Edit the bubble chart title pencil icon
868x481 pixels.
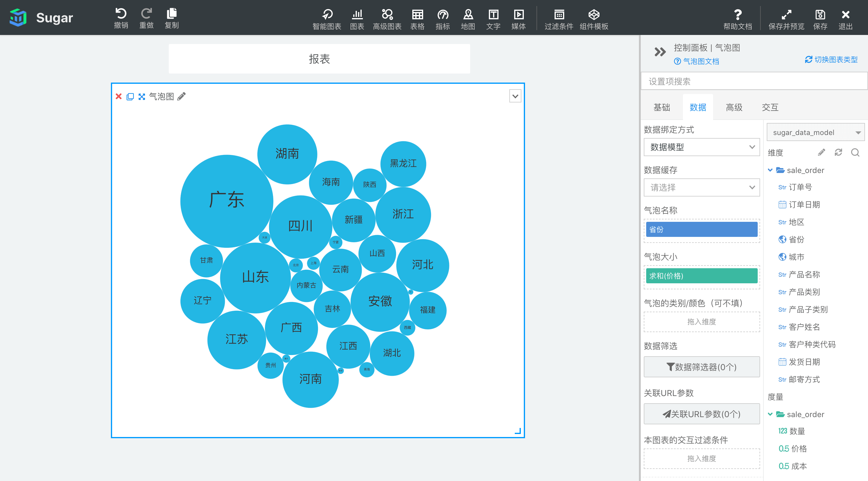coord(182,96)
